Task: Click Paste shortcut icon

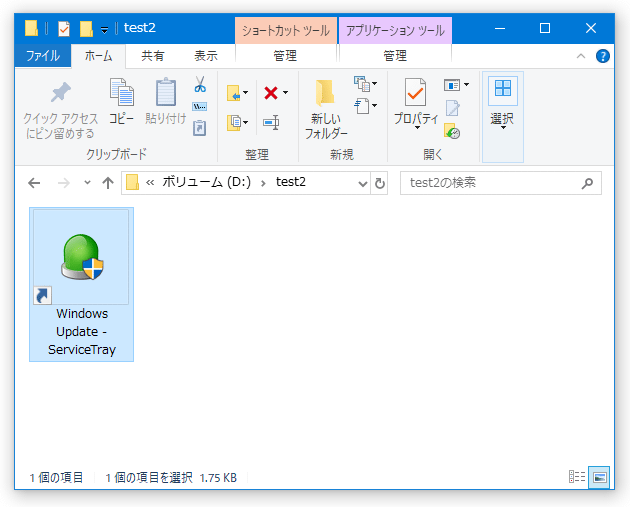Action: (200, 128)
